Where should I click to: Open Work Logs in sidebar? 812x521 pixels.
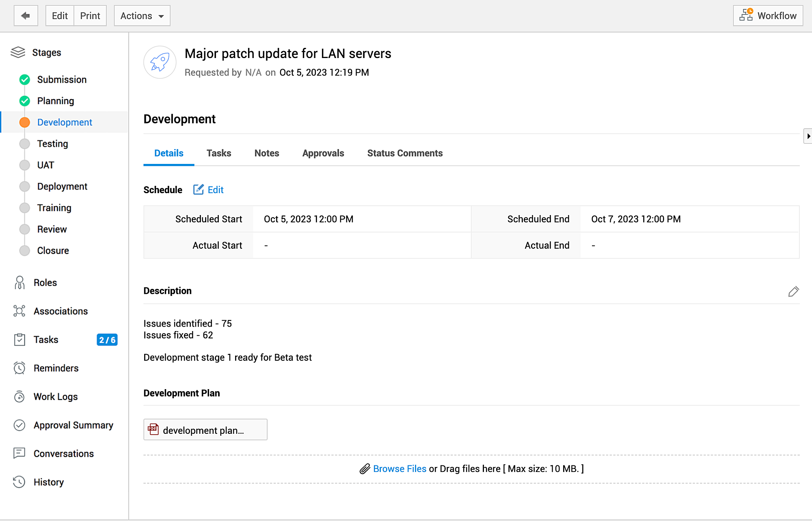(56, 397)
